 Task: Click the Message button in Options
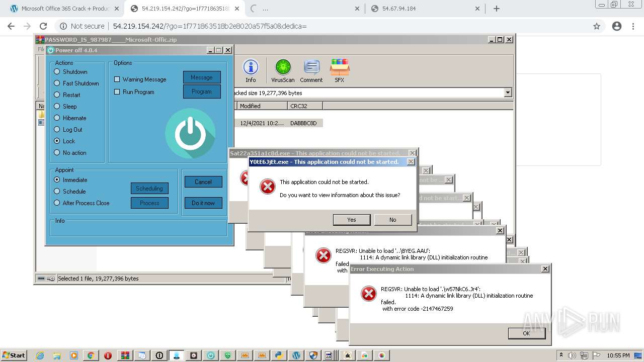tap(202, 77)
